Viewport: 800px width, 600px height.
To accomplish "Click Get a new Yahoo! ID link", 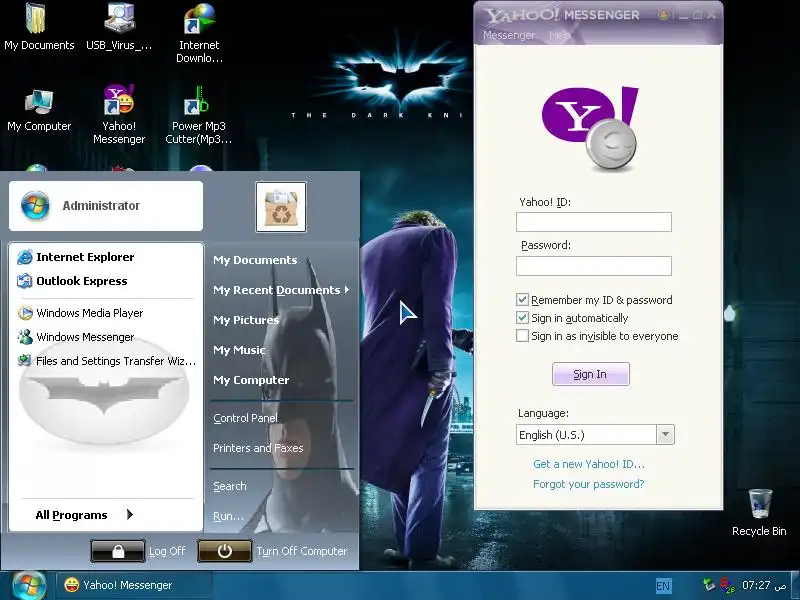I will click(589, 464).
